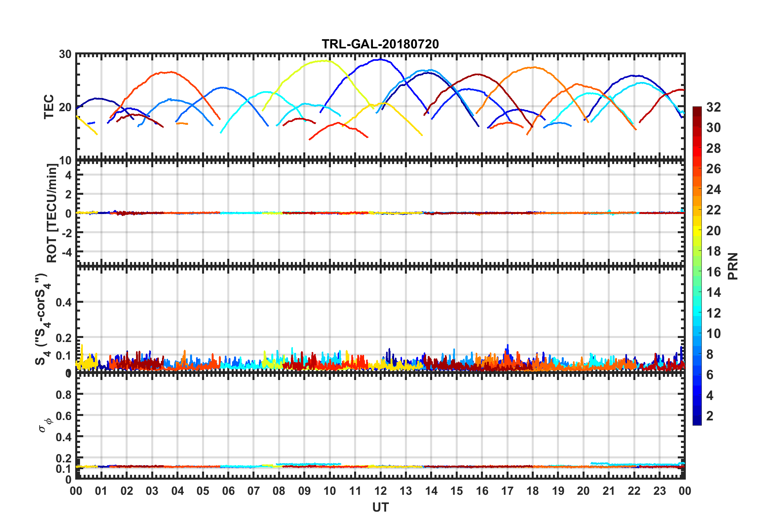Select the 17 hour tick on UT axis
Viewport: 761px width, 532px height.
507,491
